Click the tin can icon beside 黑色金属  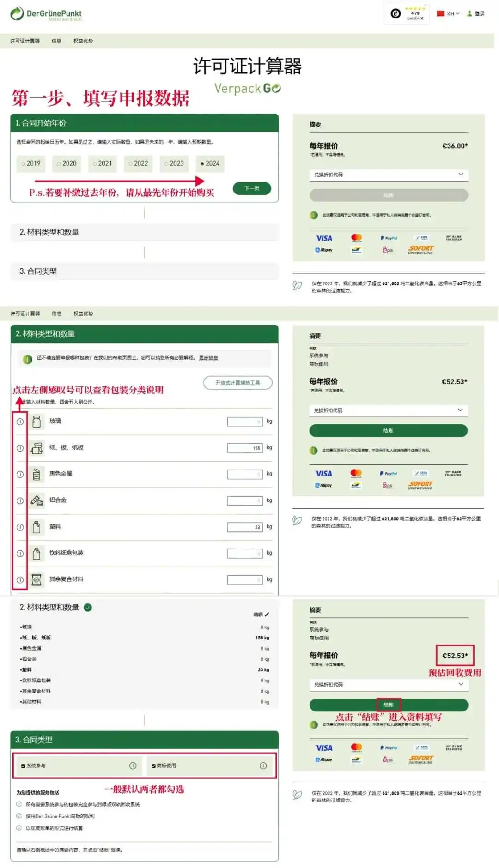click(x=37, y=474)
